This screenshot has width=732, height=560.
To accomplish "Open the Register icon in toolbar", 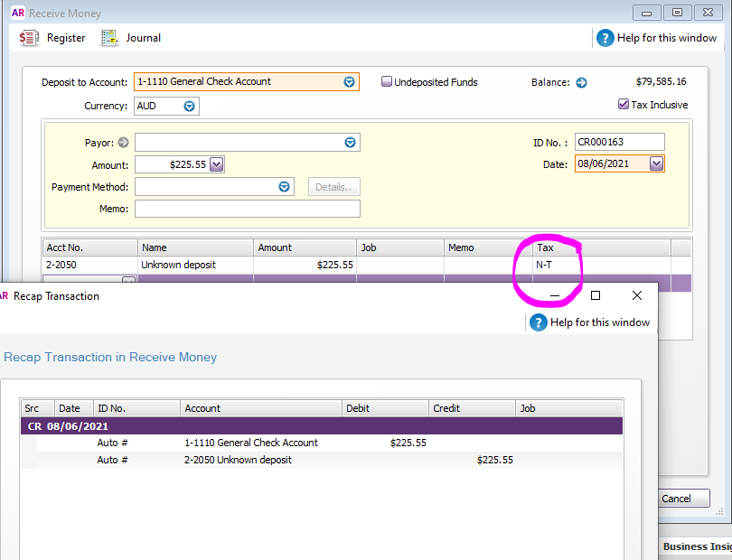I will [x=29, y=38].
